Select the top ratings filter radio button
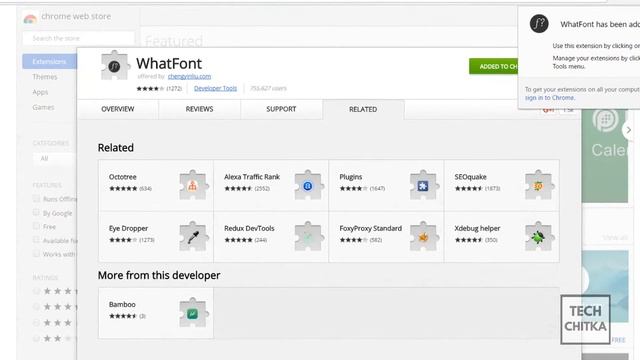This screenshot has width=640, height=360. point(36,291)
